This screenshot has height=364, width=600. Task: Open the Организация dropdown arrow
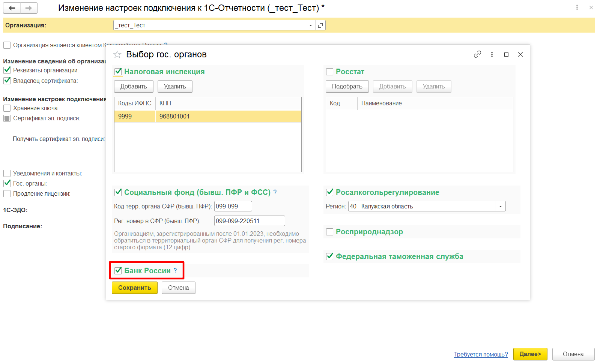[311, 25]
